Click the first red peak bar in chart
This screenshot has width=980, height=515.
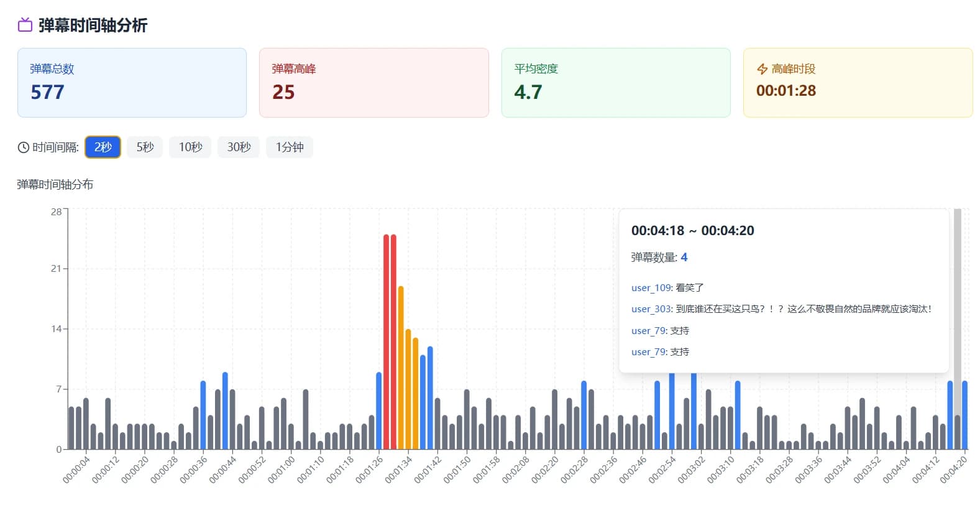coord(386,342)
